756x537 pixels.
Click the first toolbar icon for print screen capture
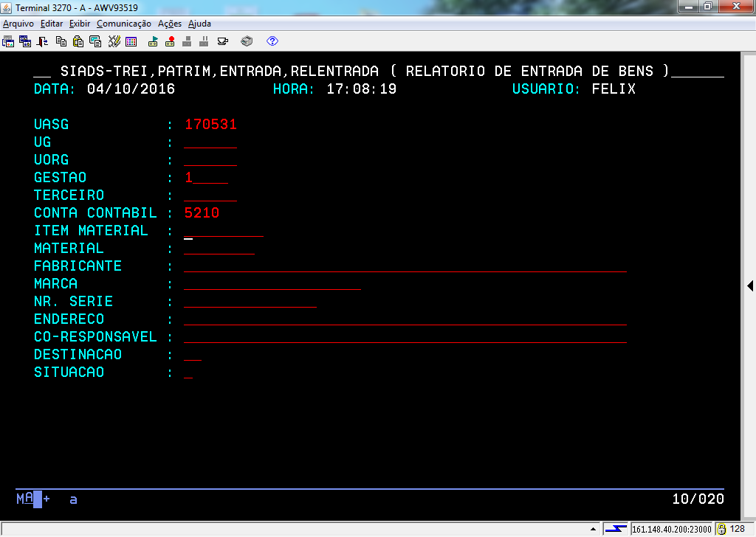8,41
